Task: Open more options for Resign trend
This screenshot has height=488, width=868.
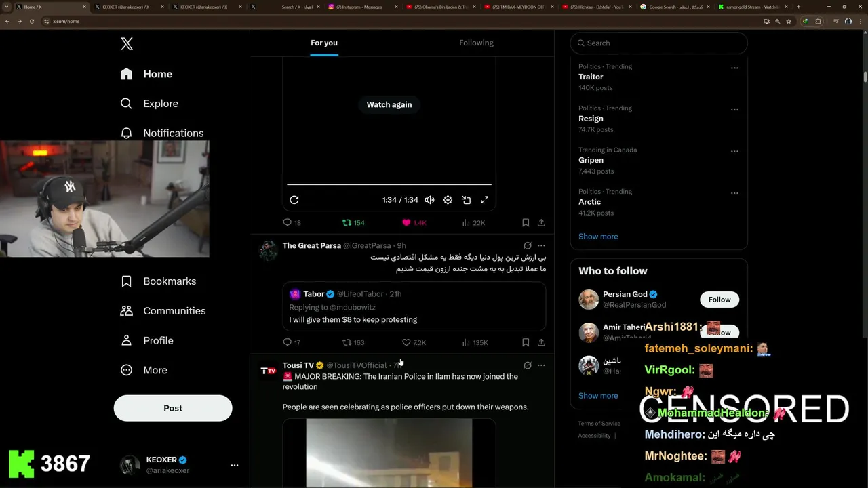Action: (x=734, y=110)
